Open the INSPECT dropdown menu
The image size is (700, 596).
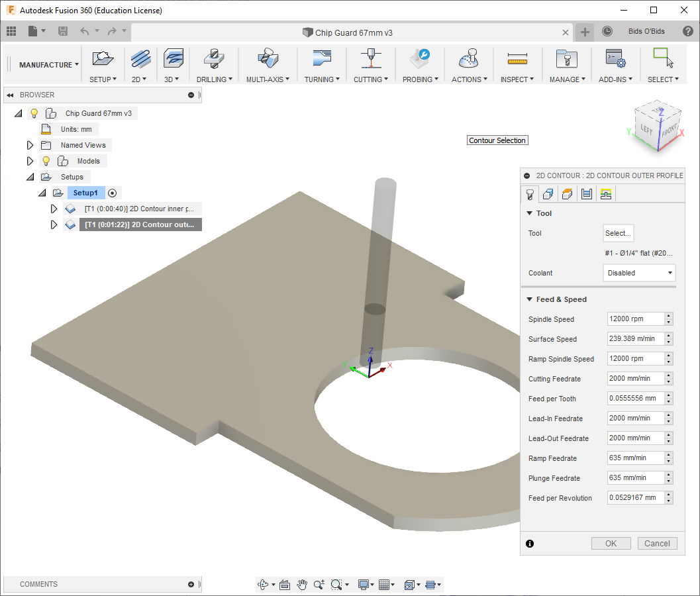pyautogui.click(x=517, y=79)
